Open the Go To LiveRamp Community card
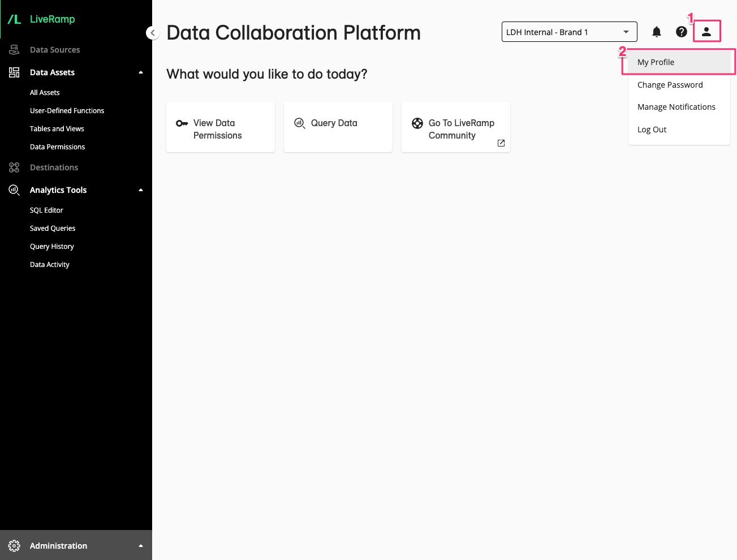This screenshot has height=560, width=737. [x=456, y=127]
